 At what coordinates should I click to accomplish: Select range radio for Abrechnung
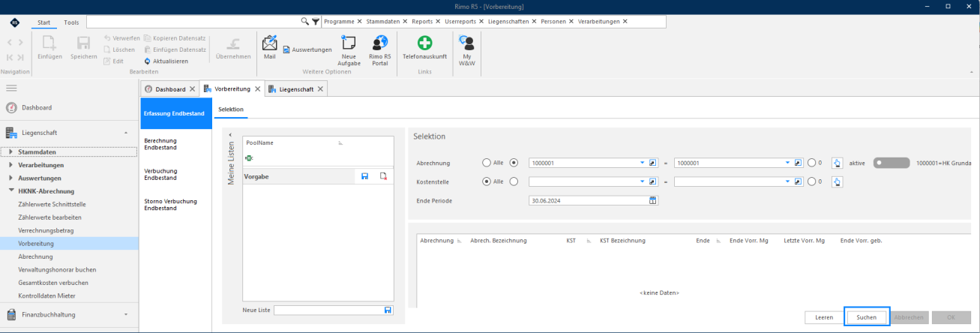click(x=514, y=162)
